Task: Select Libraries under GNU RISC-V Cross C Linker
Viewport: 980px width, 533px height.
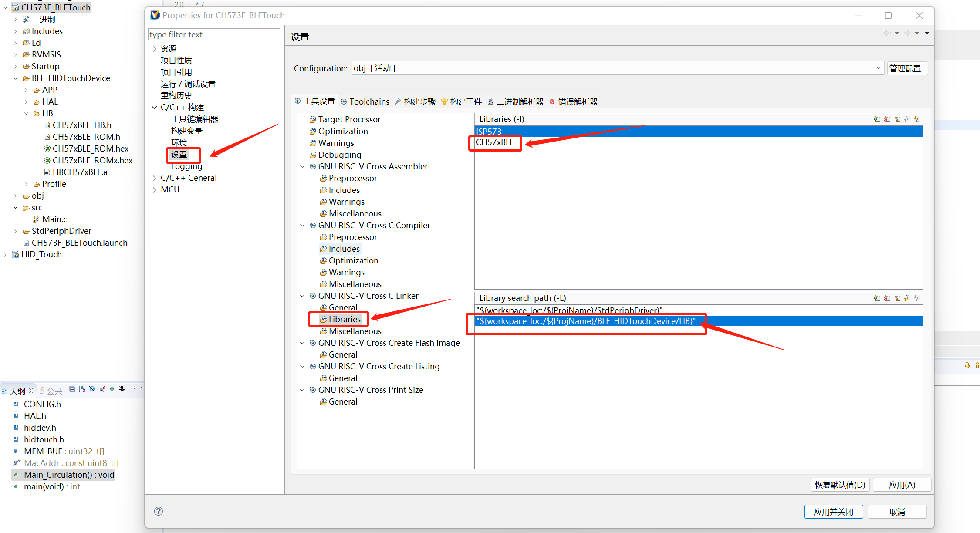Action: click(345, 319)
